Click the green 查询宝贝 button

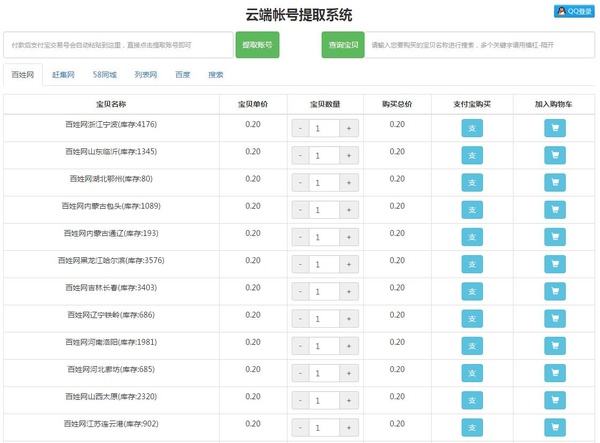(343, 45)
